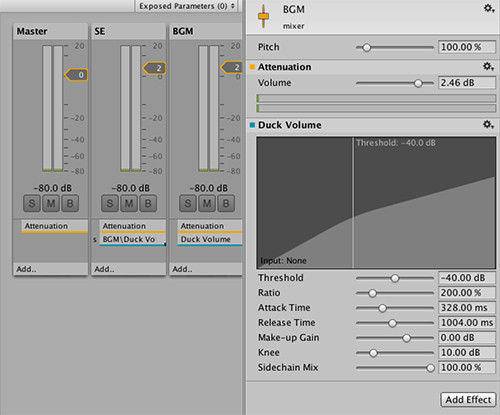Screen dimensions: 500x415
Task: Open the Exposed Parameters dropdown
Action: (x=187, y=6)
